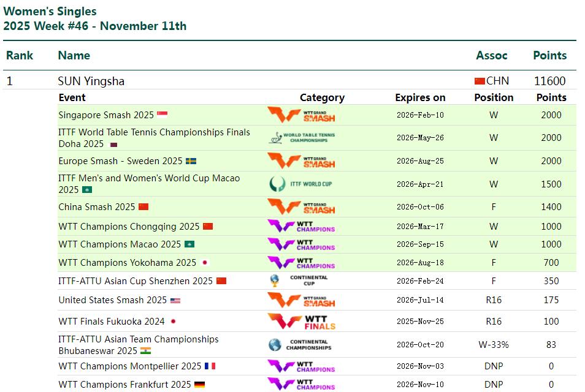The image size is (585, 392).
Task: Click the Continental Cup category logo
Action: 301,281
